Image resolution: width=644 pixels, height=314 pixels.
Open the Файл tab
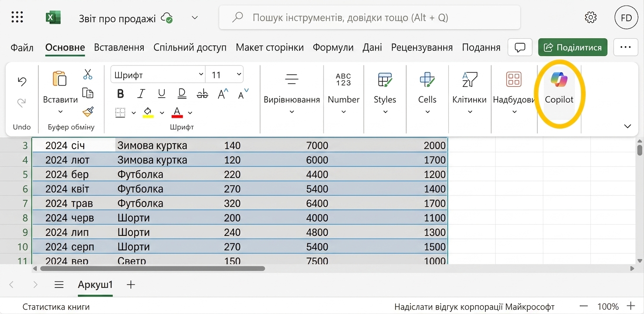pos(22,48)
